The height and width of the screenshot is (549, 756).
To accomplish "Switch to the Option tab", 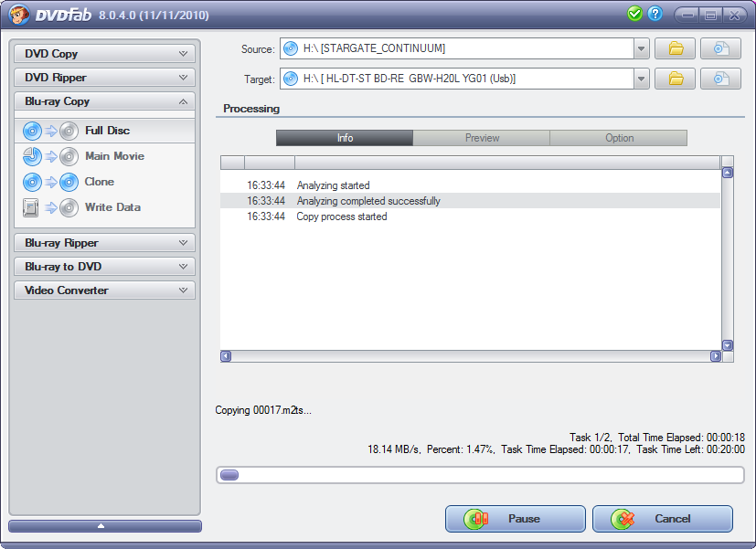I will pyautogui.click(x=619, y=138).
